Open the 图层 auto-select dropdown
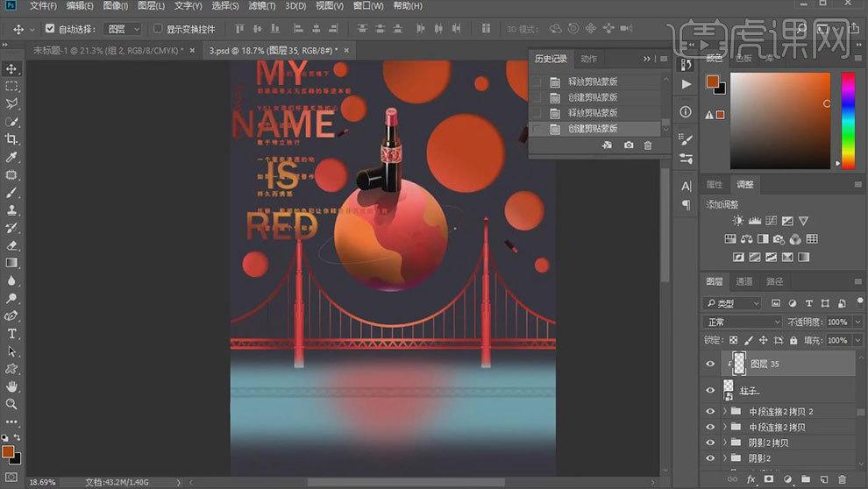The height and width of the screenshot is (489, 868). pos(123,29)
